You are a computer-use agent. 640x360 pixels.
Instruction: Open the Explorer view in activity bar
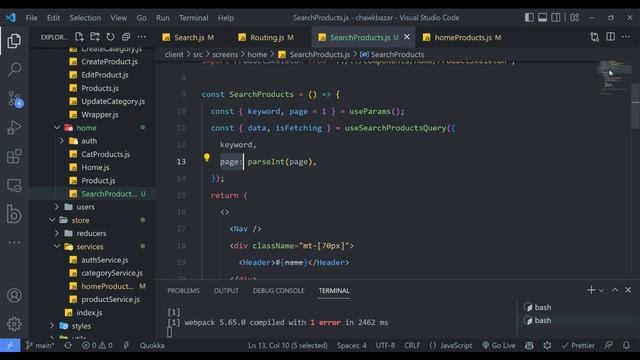(14, 41)
